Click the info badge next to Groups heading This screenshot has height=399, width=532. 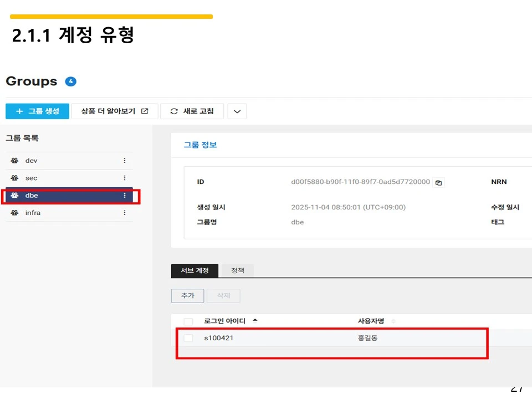point(70,81)
